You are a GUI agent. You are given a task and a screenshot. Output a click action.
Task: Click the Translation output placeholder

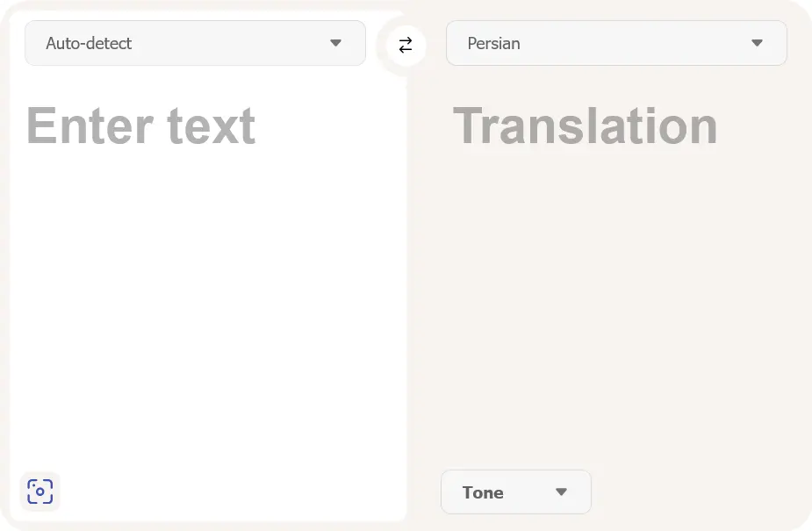pos(586,126)
